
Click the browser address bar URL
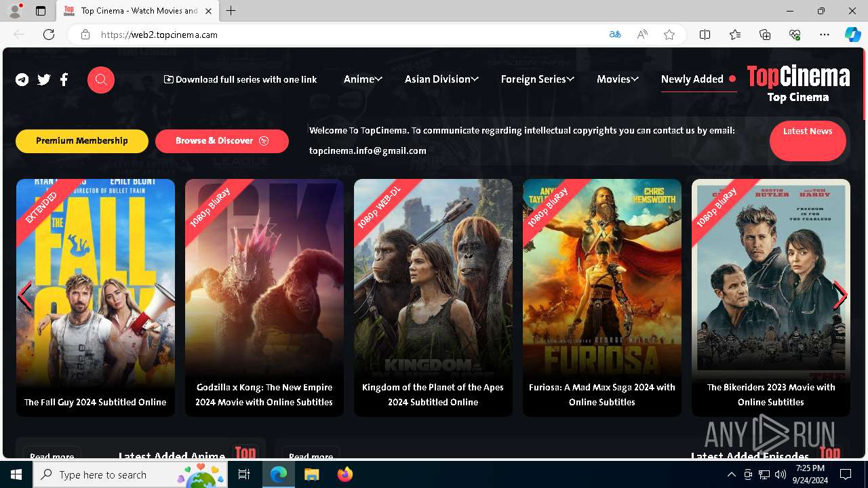(159, 35)
